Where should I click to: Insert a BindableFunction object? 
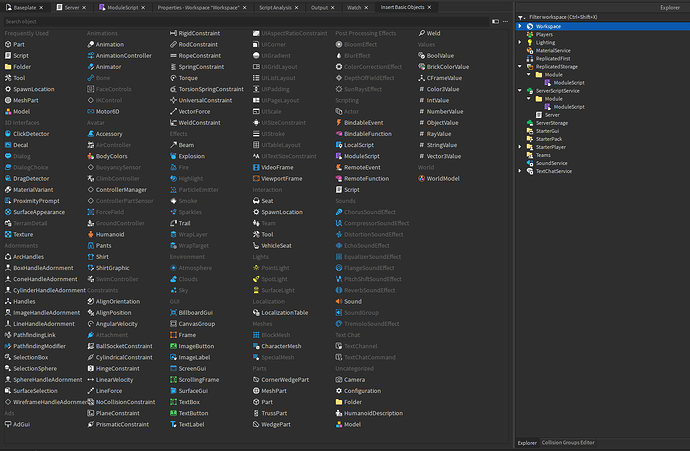(364, 134)
